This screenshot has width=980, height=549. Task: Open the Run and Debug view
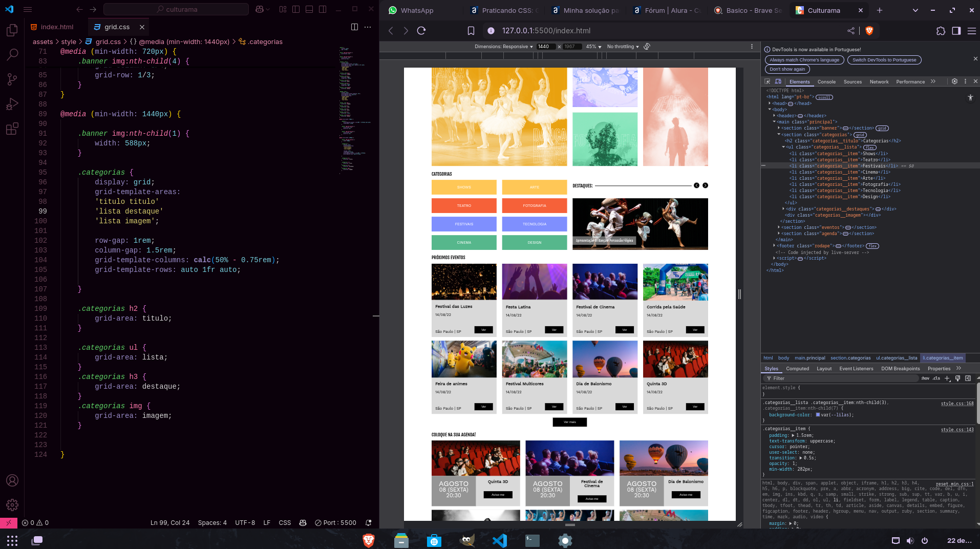pos(12,104)
